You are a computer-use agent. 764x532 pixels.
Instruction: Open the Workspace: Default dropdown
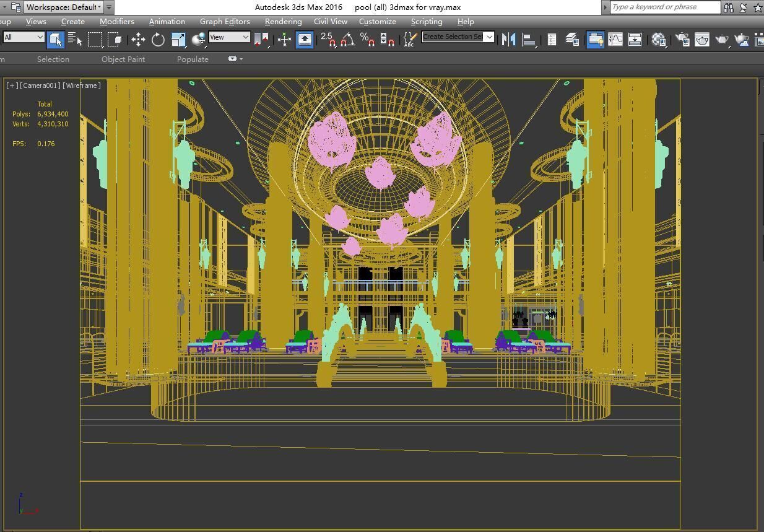tap(64, 7)
